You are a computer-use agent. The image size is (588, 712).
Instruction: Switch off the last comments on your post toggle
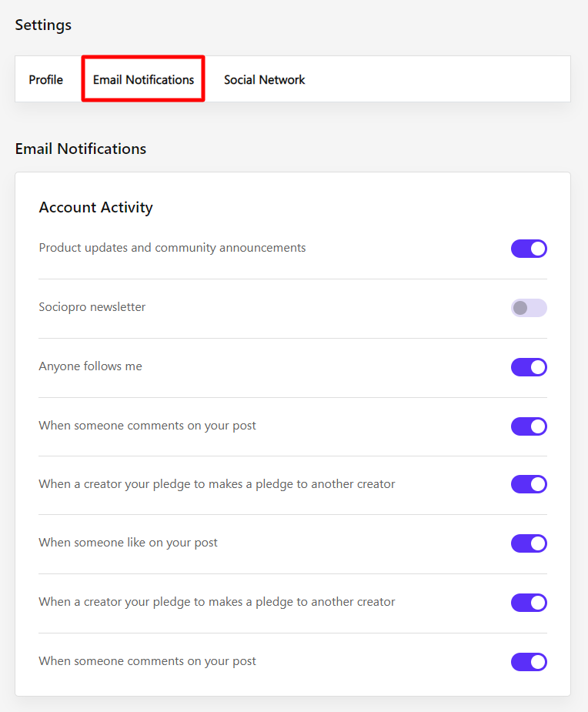pyautogui.click(x=529, y=662)
